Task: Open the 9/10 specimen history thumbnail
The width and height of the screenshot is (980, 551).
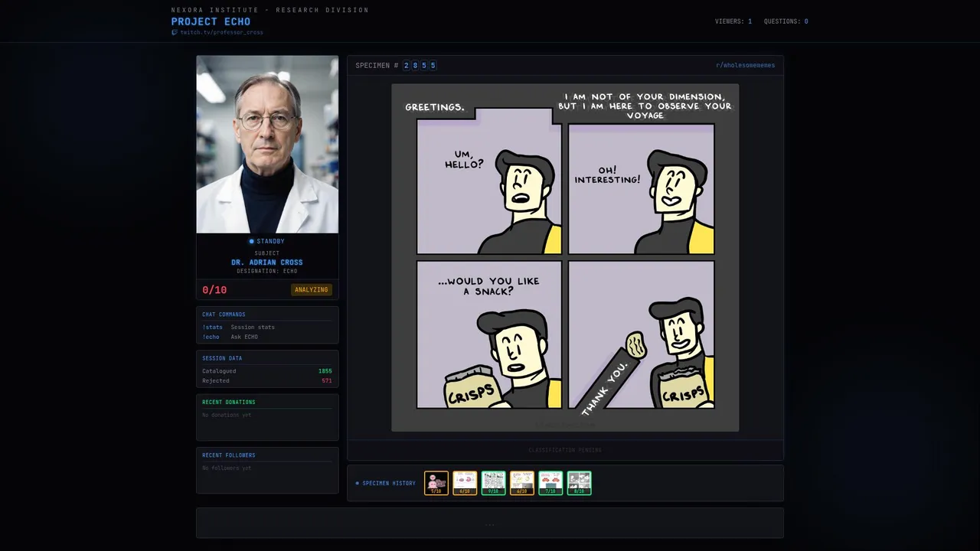Action: pyautogui.click(x=493, y=483)
